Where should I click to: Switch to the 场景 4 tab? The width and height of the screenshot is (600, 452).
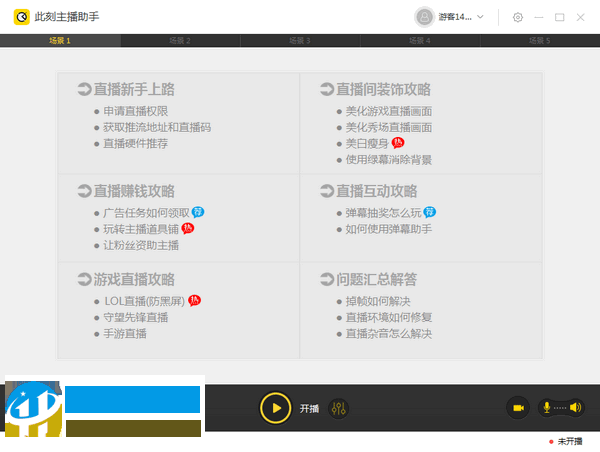click(x=420, y=41)
